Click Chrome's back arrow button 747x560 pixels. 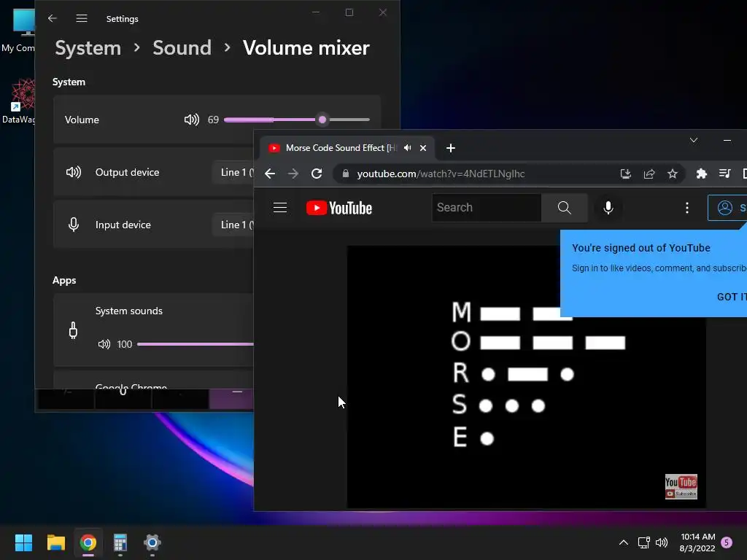point(270,174)
